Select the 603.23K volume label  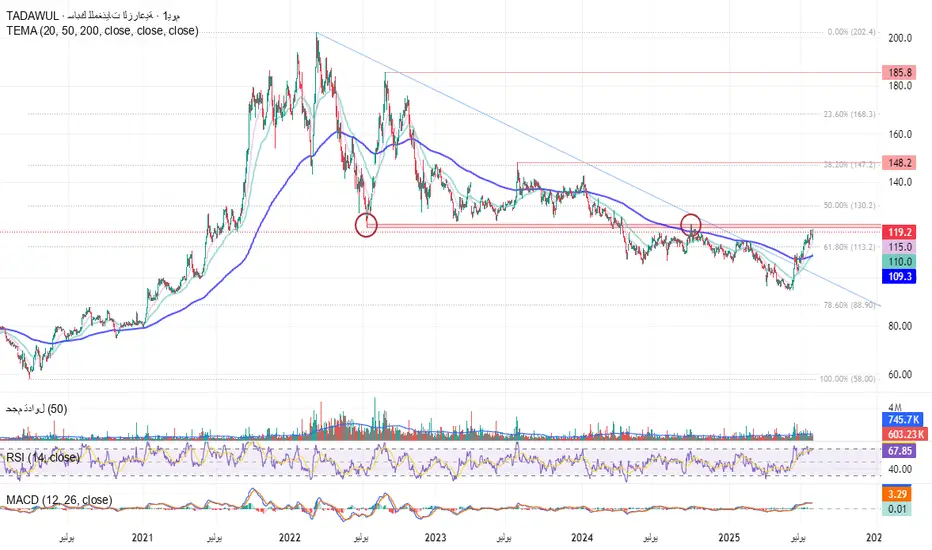click(x=906, y=435)
